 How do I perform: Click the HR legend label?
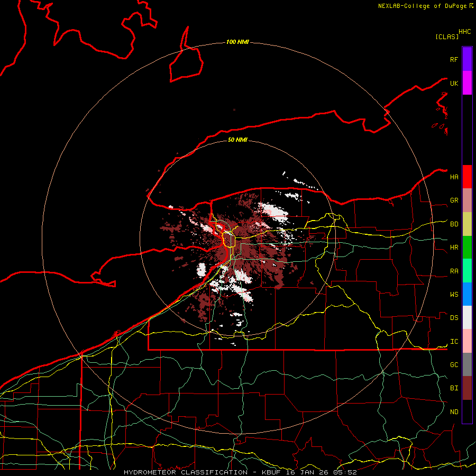click(454, 248)
